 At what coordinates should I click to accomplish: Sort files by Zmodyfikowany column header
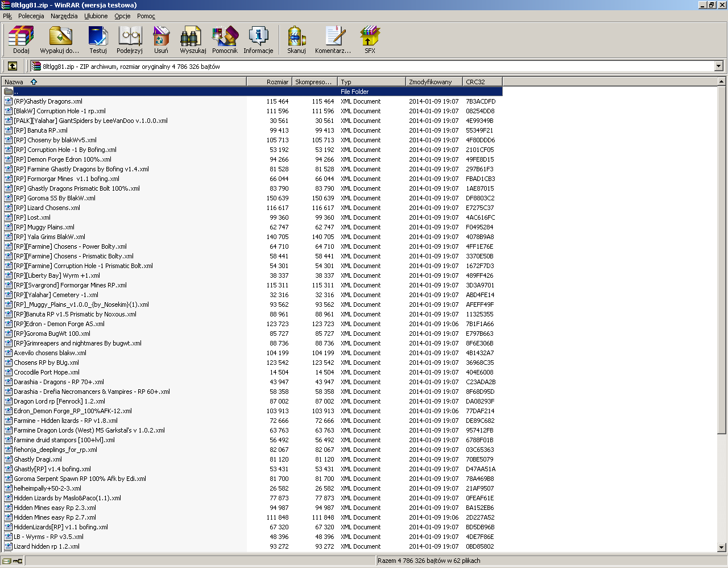pyautogui.click(x=430, y=82)
